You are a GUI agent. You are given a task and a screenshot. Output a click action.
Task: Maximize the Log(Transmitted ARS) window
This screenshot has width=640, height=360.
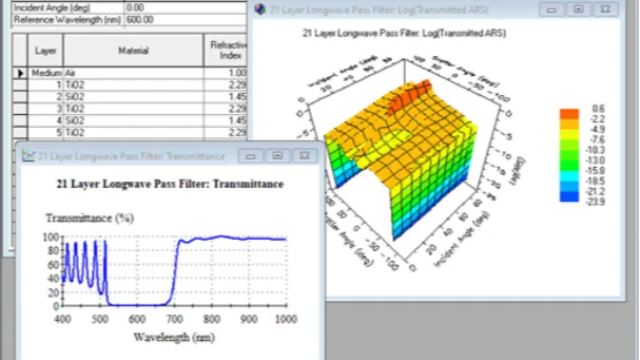pyautogui.click(x=578, y=9)
